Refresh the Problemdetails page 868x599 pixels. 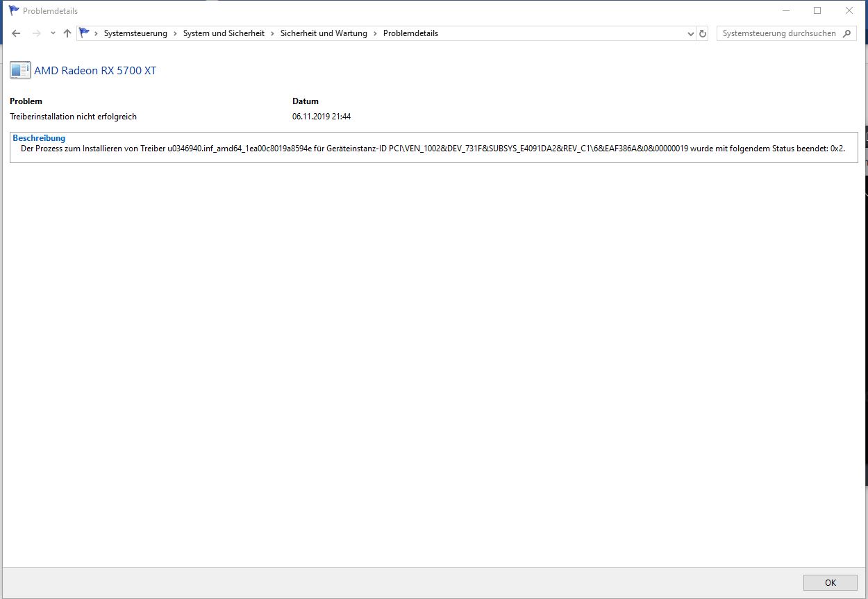702,33
